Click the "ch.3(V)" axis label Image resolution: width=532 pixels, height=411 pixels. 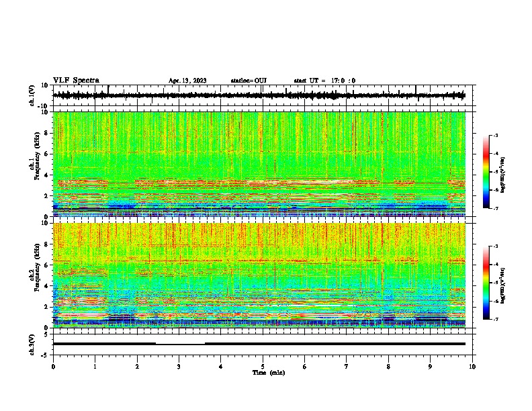pyautogui.click(x=32, y=345)
